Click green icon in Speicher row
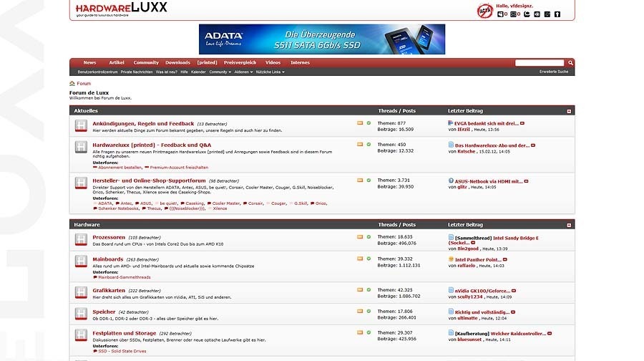This screenshot has width=644, height=361. tap(369, 312)
